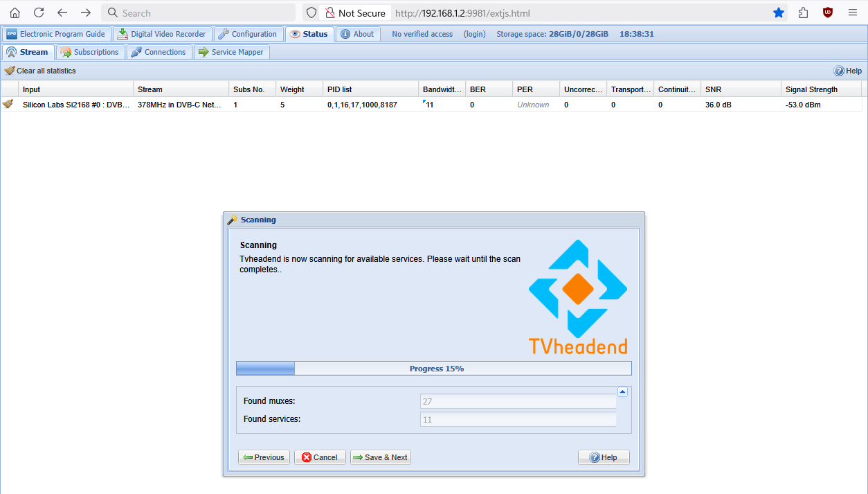Collapse the found muxes panel arrow

tap(622, 392)
